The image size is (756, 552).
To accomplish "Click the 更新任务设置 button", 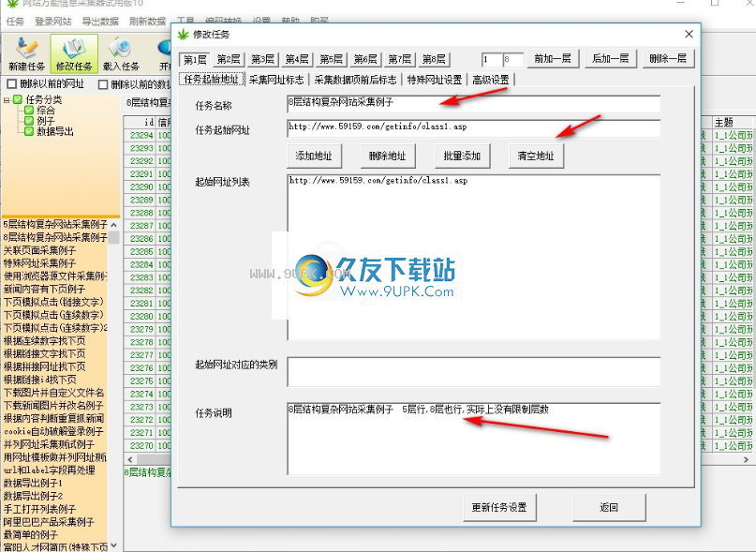I will click(x=499, y=508).
